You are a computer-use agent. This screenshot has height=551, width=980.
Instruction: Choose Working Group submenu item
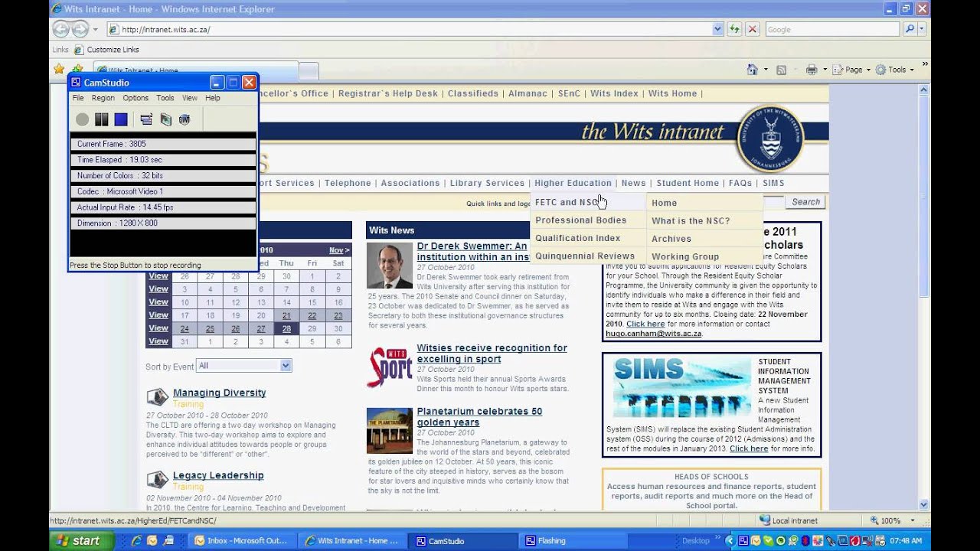coord(705,256)
